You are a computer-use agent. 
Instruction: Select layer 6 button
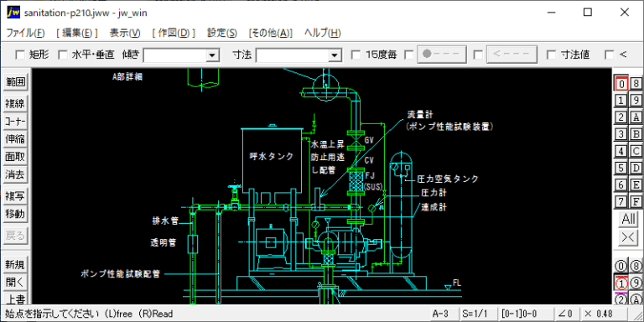point(621,184)
